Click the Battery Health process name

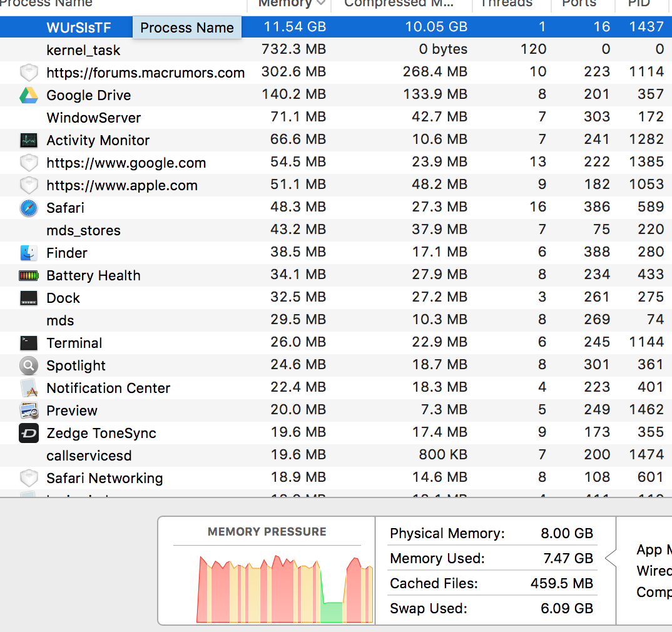(93, 275)
